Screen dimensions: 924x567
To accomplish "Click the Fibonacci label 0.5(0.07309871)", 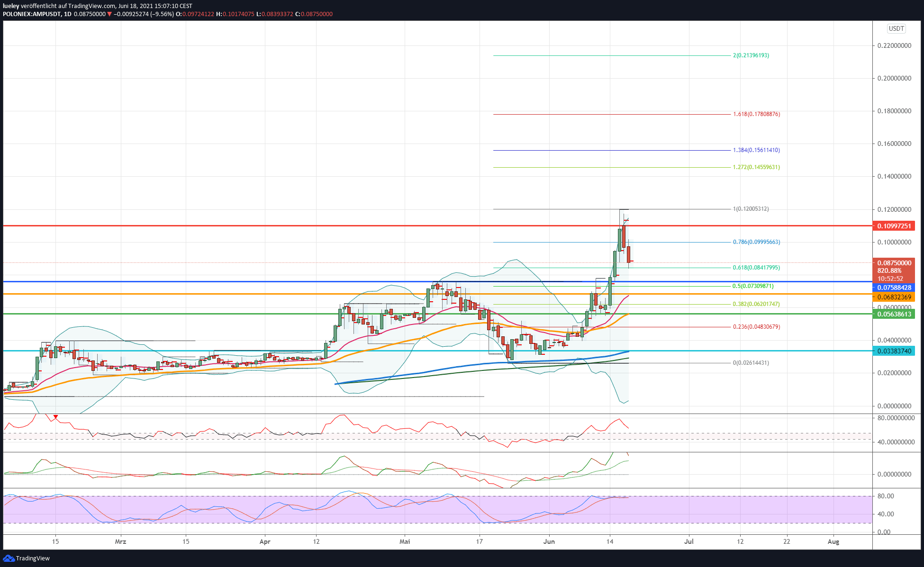I will (x=753, y=286).
